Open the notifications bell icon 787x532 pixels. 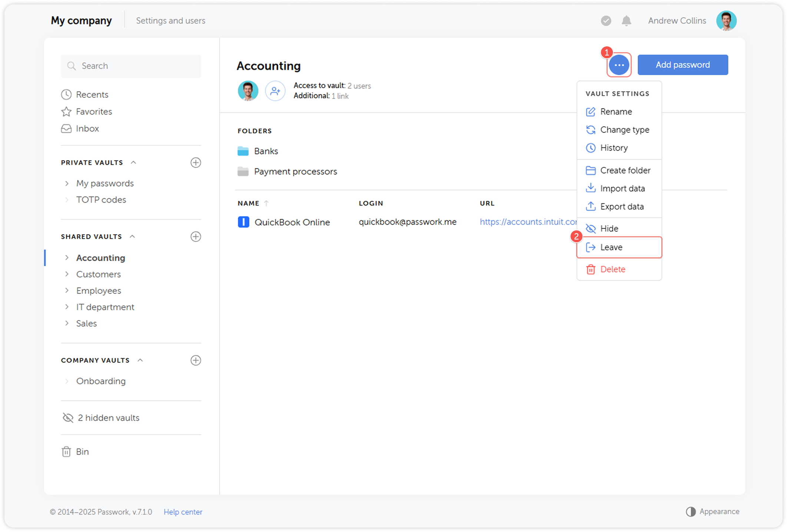pos(627,21)
